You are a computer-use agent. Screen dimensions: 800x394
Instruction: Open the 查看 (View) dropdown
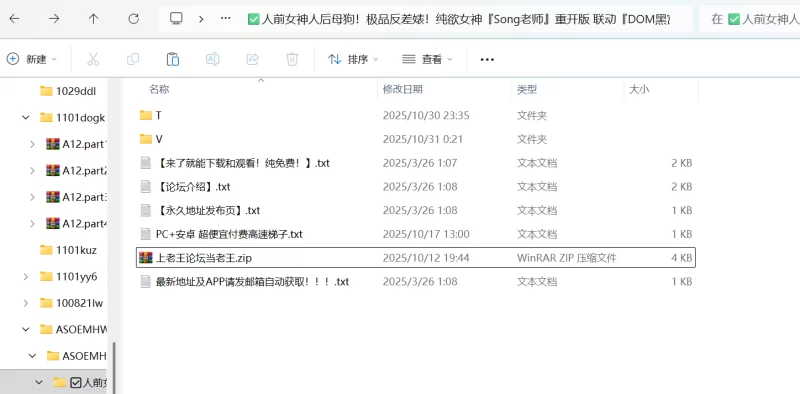coord(427,59)
